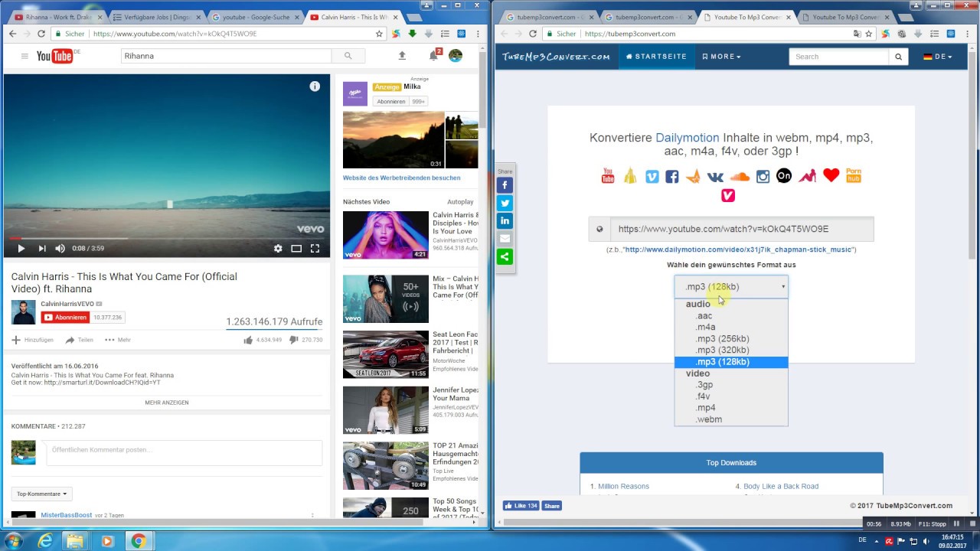Skip to the next video in player
Screen dimensions: 980x551
(41, 248)
